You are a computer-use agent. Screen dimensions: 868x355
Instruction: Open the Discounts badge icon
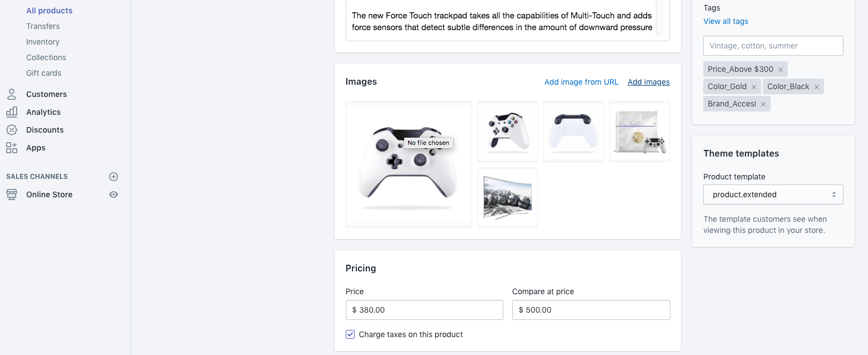click(x=11, y=130)
